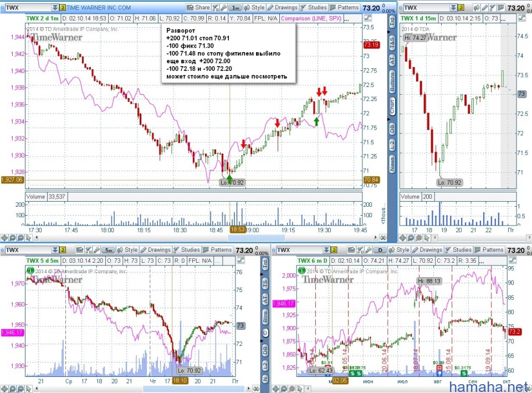The image size is (532, 393).
Task: Toggle pointer cursor icon under daily chart
Action: pyautogui.click(x=300, y=389)
